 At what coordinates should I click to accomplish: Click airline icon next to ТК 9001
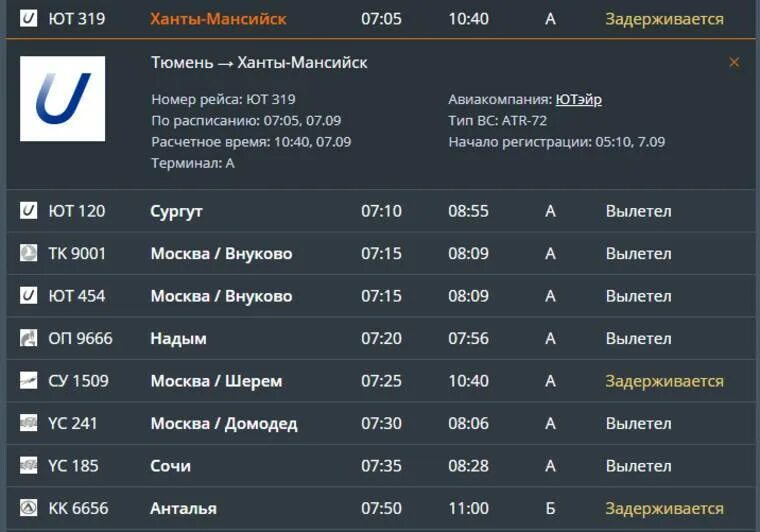tap(28, 253)
